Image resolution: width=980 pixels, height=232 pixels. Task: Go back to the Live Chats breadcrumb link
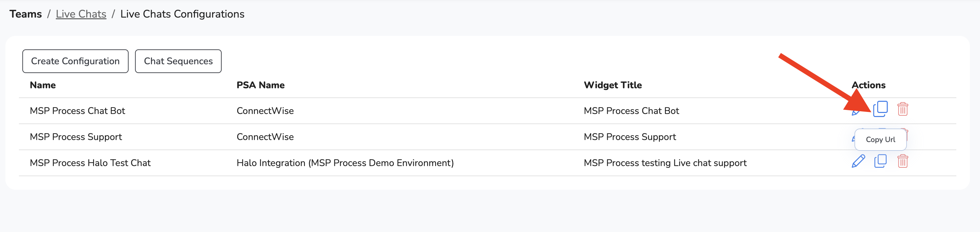(81, 14)
